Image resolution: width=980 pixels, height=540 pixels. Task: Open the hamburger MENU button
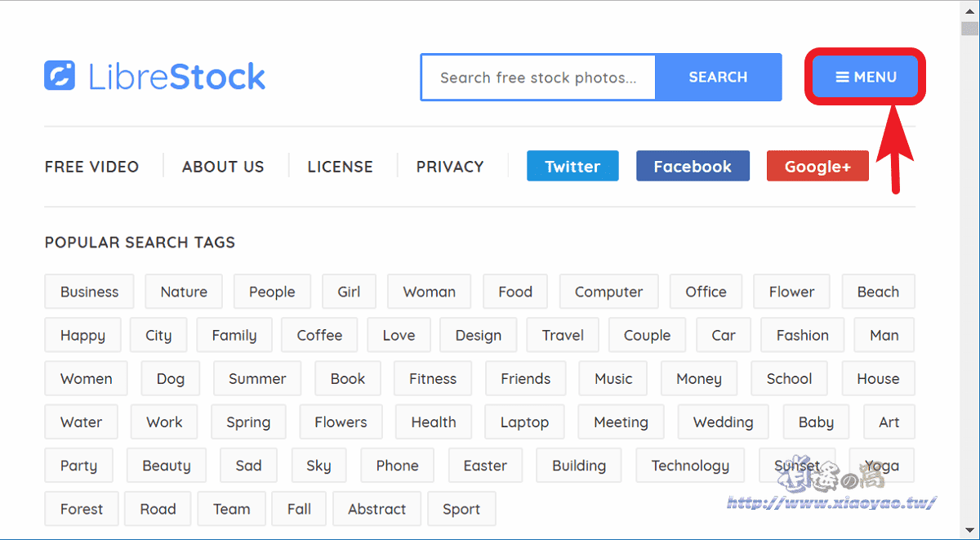tap(866, 77)
